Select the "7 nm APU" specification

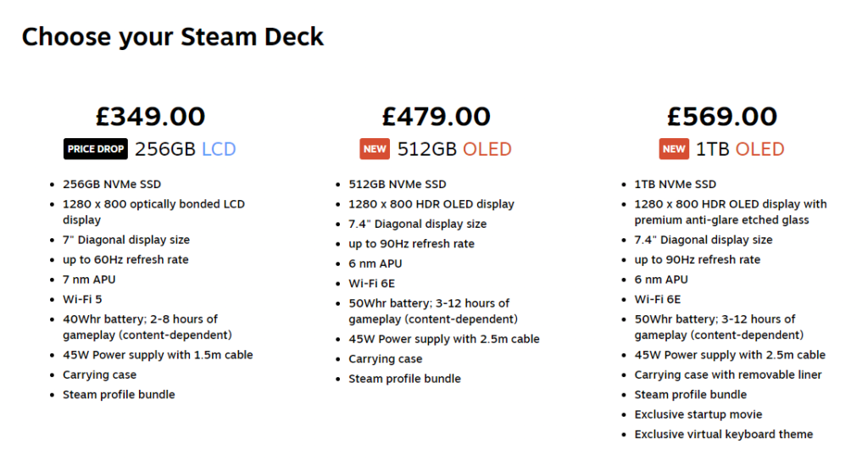point(89,280)
